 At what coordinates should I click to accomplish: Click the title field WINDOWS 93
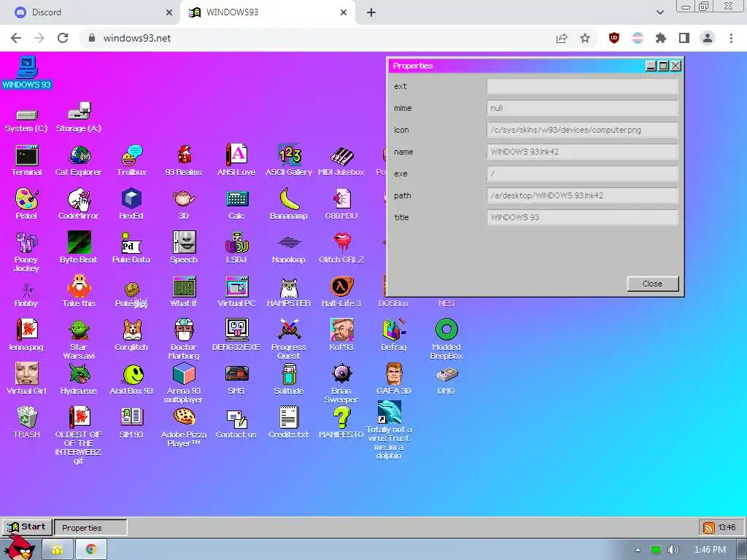click(582, 217)
